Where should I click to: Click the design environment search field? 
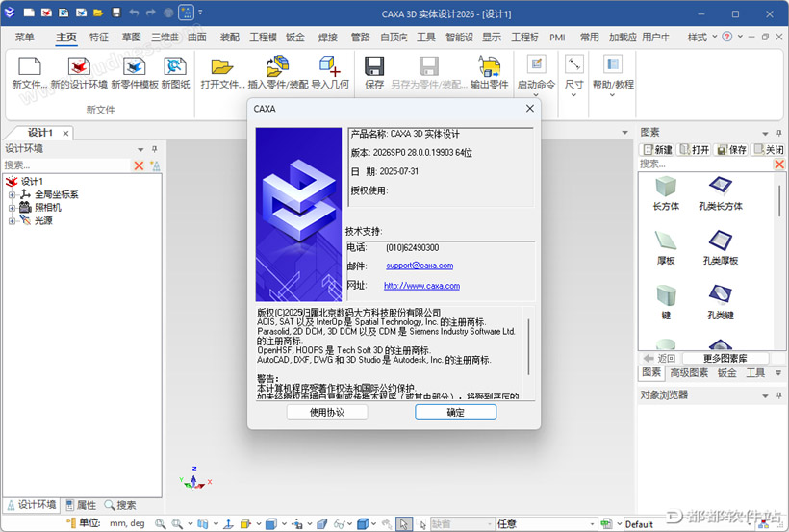pyautogui.click(x=66, y=165)
